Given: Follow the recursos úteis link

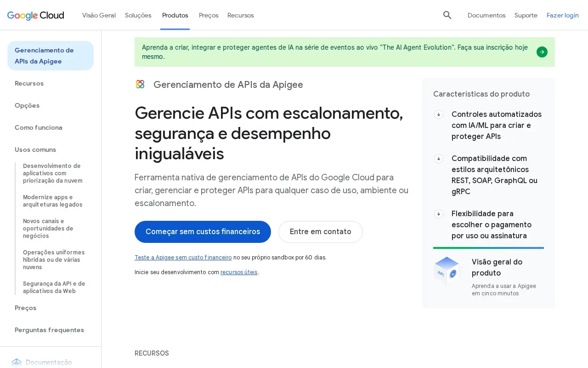Looking at the screenshot, I should click(x=239, y=272).
